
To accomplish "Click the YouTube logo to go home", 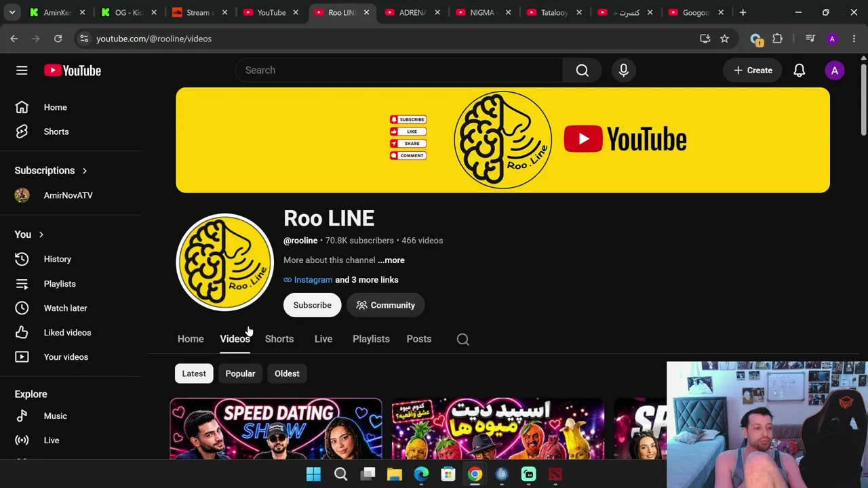I will (x=73, y=70).
